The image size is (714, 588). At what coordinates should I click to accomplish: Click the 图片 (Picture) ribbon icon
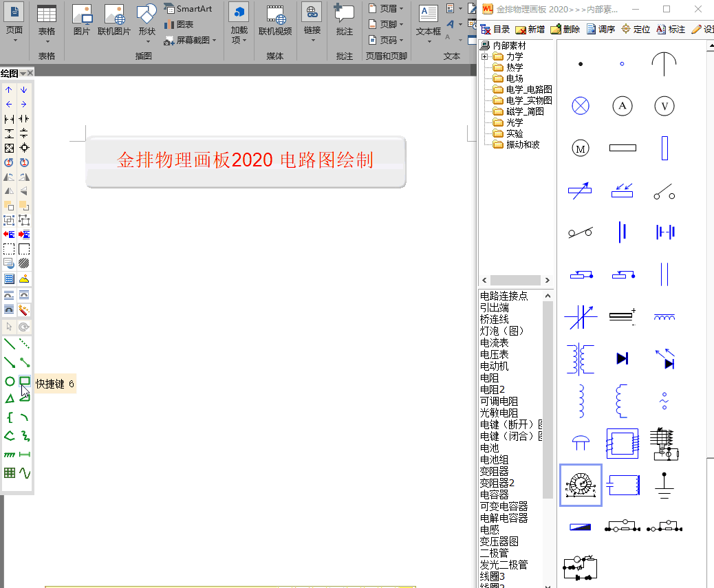pos(82,19)
